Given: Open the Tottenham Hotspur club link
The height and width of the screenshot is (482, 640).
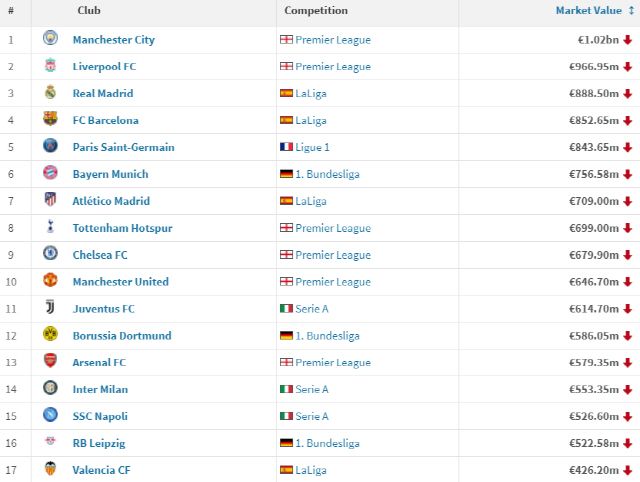Looking at the screenshot, I should point(122,228).
